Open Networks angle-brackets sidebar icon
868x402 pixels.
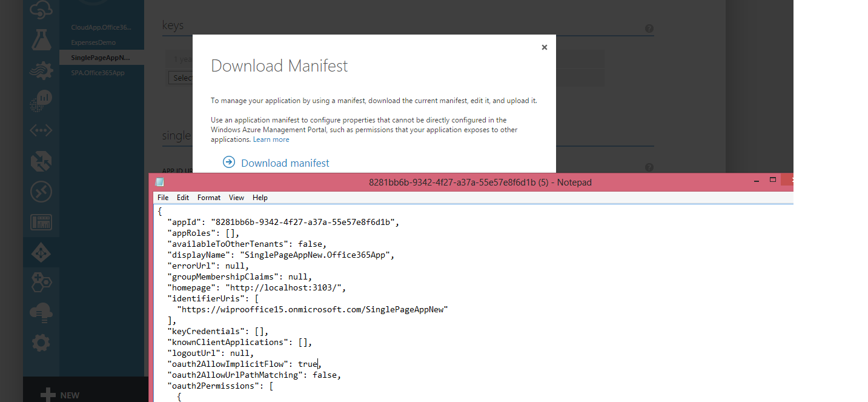pos(41,130)
